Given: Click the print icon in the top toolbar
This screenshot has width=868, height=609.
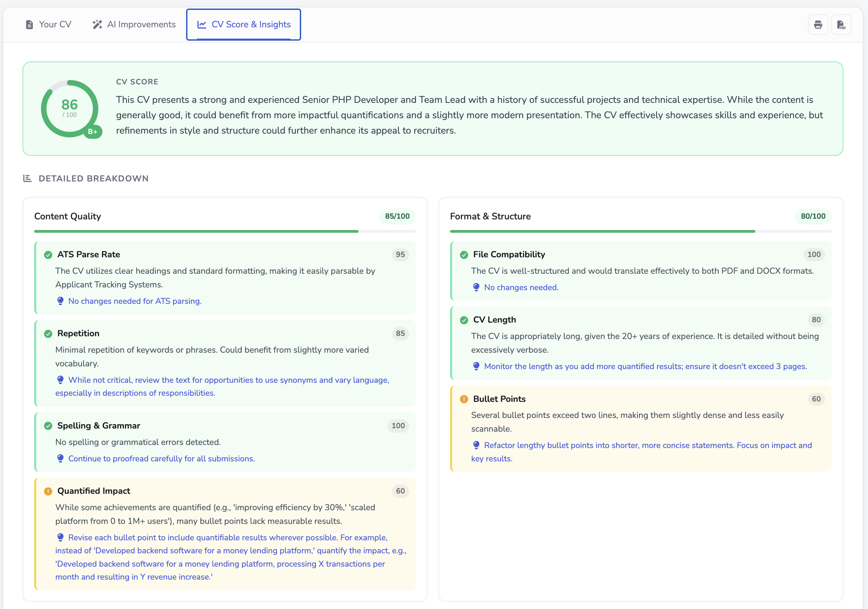Looking at the screenshot, I should click(x=818, y=24).
